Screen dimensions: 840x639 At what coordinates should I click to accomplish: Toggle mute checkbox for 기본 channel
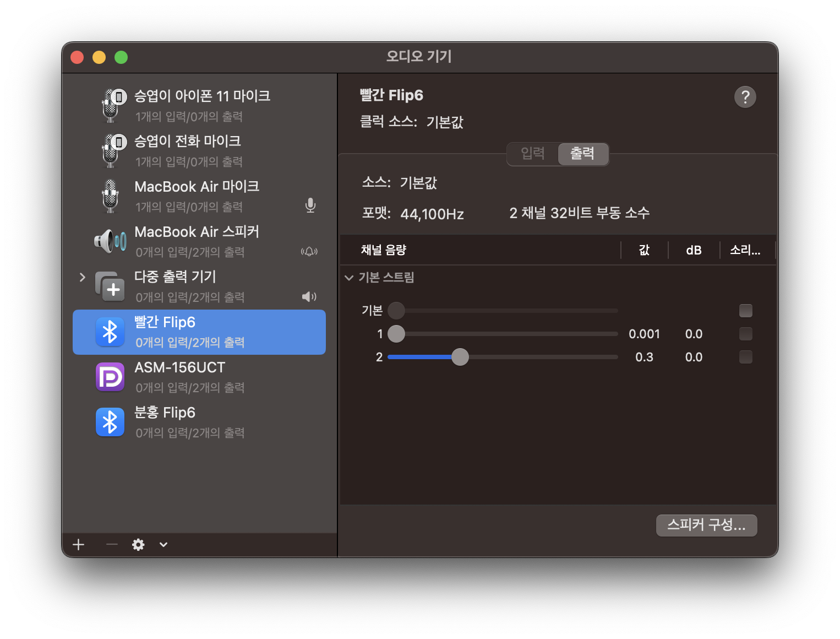[x=746, y=311]
